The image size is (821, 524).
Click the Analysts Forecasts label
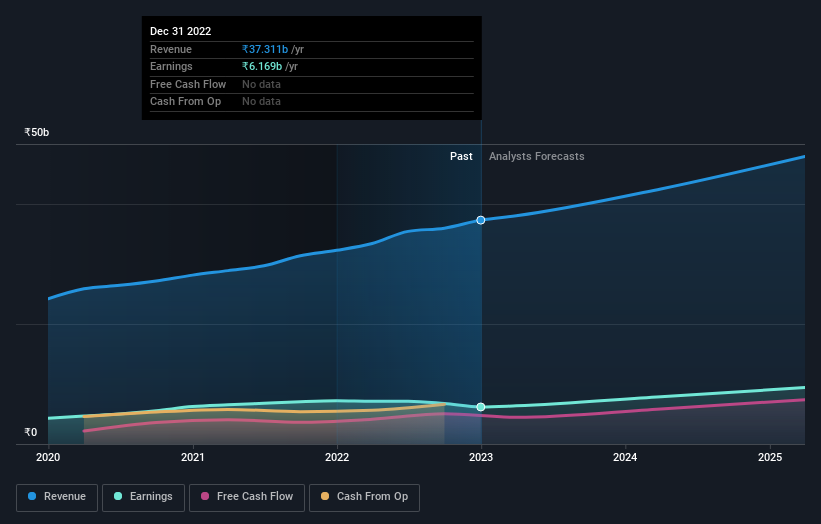pos(537,156)
